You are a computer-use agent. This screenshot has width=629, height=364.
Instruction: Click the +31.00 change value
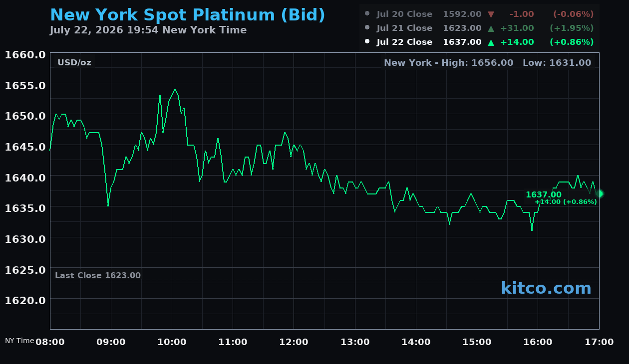point(517,28)
